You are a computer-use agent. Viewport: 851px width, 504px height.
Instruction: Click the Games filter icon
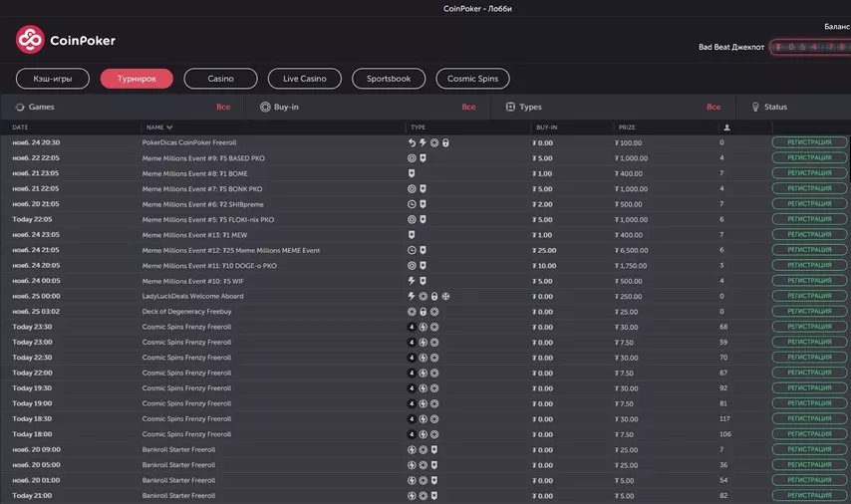tap(20, 107)
